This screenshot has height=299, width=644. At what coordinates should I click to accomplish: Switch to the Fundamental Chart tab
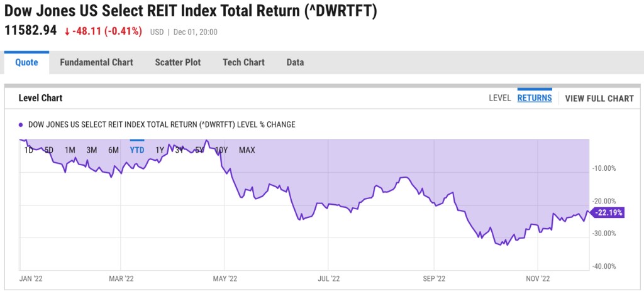tap(96, 62)
